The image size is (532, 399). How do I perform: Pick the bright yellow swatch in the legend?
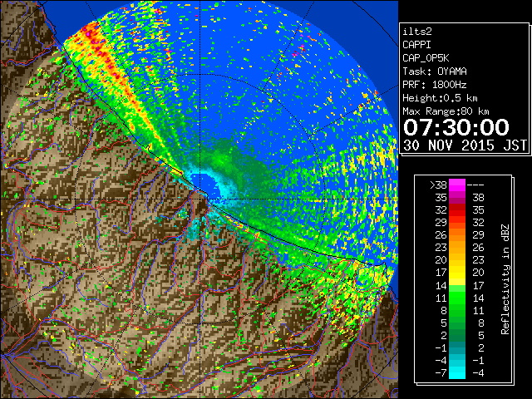(457, 273)
